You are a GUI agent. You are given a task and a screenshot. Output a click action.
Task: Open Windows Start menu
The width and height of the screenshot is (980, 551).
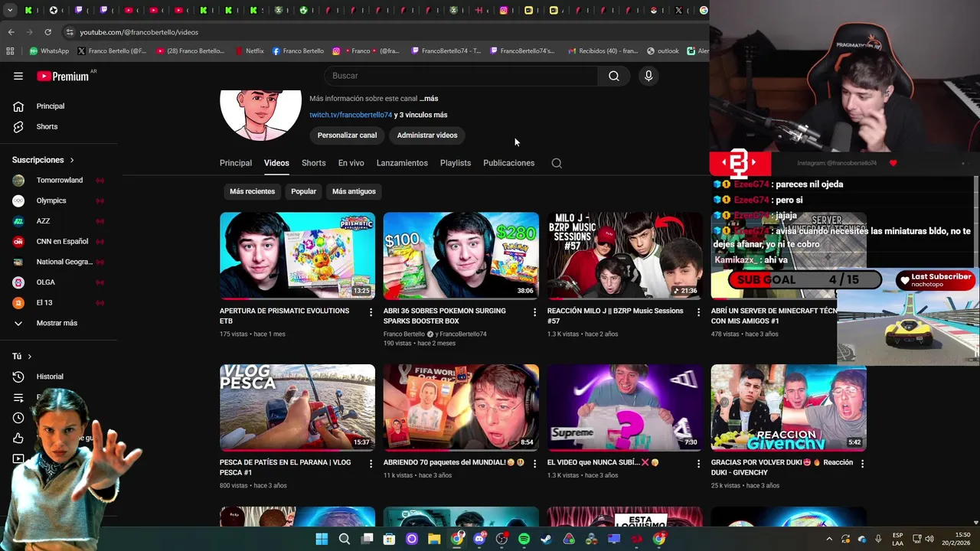(322, 539)
